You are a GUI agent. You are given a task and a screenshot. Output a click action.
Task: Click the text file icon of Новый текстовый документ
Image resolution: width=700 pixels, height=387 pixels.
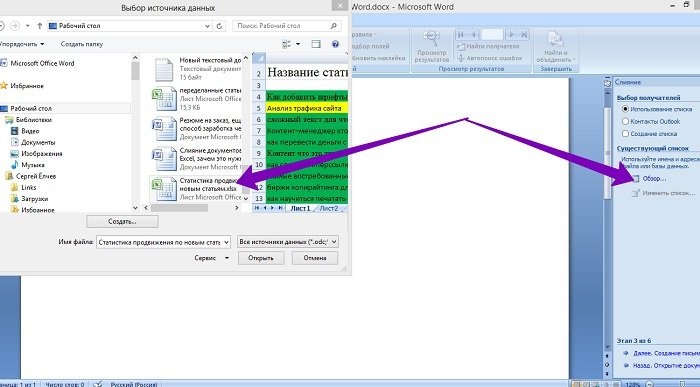coord(164,70)
